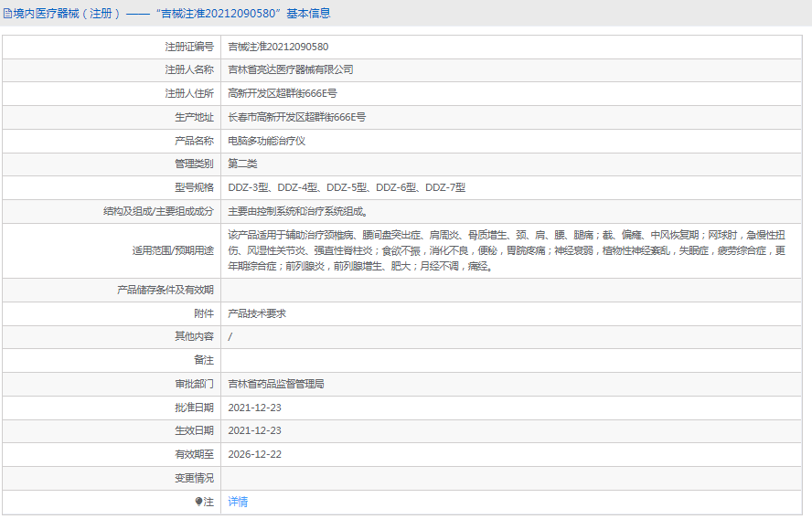
Task: Click the 适用范围/预期用途 label
Action: tap(173, 251)
